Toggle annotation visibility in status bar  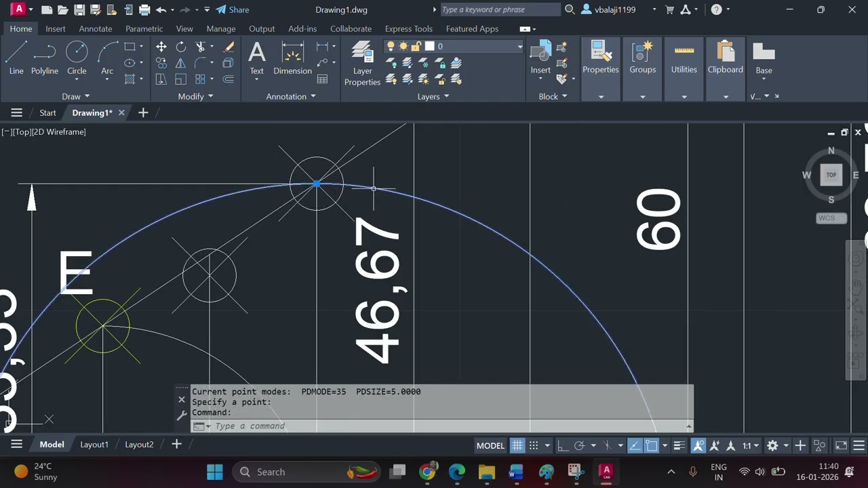[698, 445]
